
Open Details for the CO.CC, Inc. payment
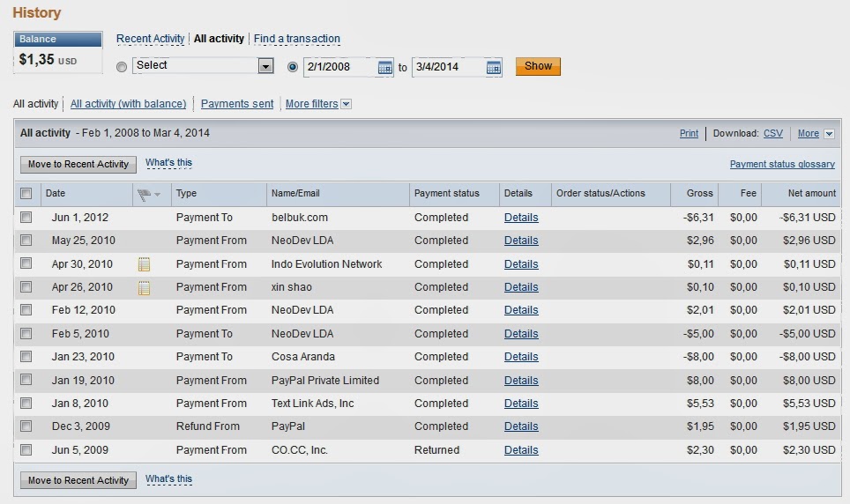click(521, 450)
